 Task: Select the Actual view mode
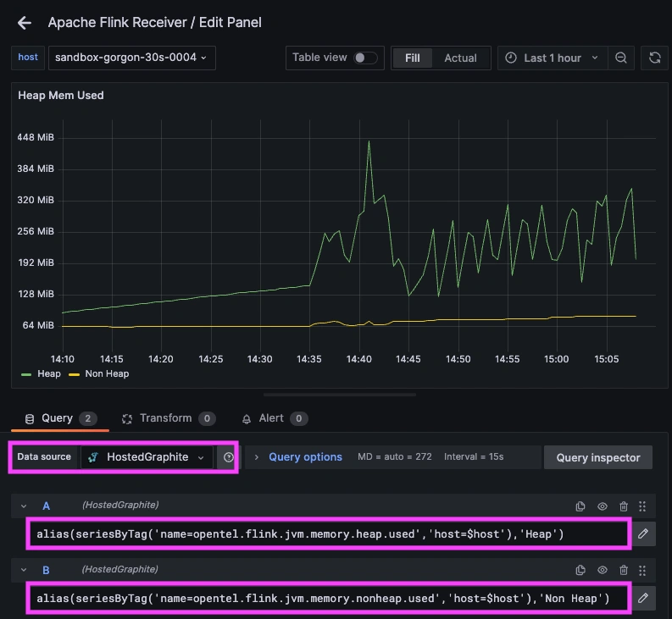[x=460, y=58]
